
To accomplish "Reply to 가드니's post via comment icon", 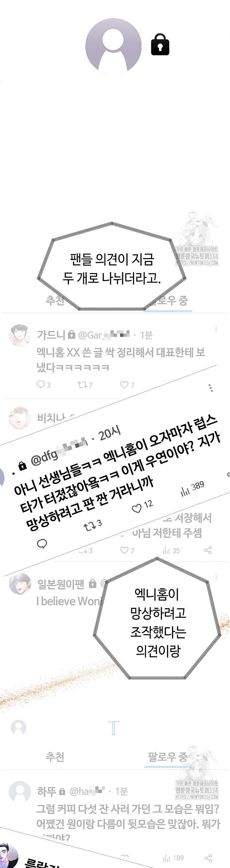I will click(x=40, y=384).
